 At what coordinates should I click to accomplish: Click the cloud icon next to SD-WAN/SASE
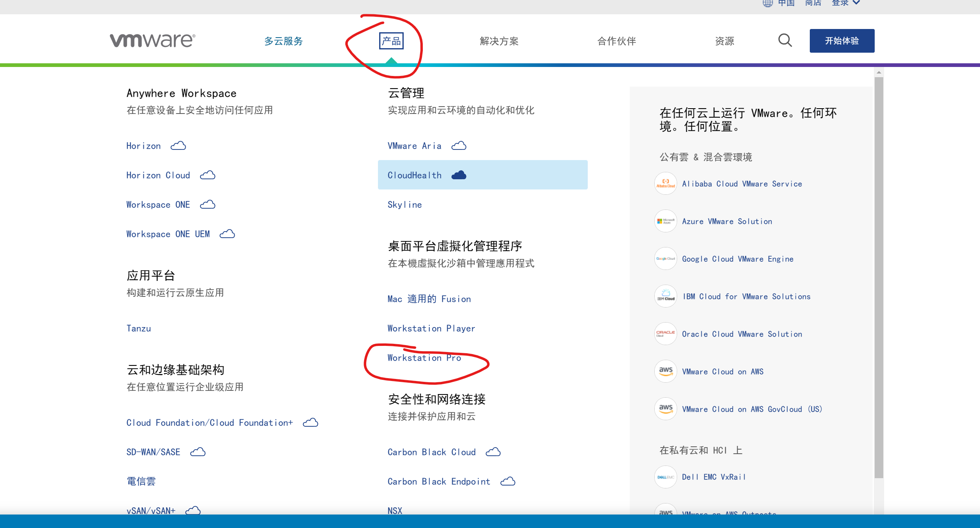point(198,452)
